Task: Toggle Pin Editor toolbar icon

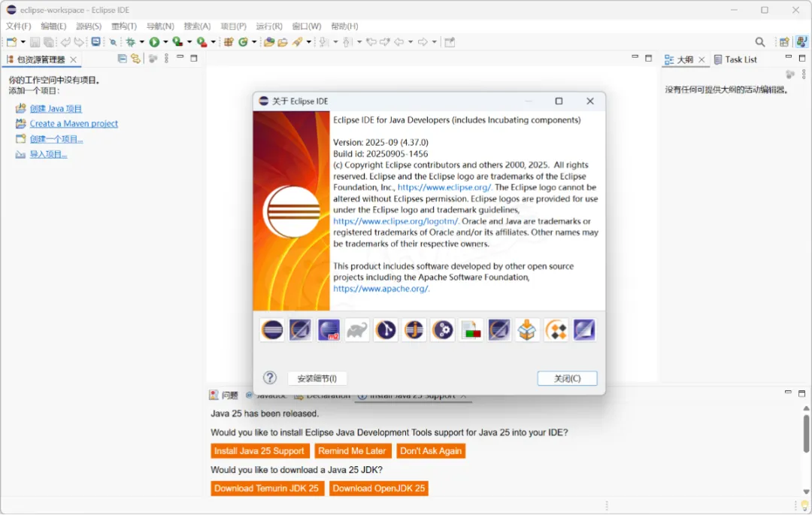Action: pos(450,42)
